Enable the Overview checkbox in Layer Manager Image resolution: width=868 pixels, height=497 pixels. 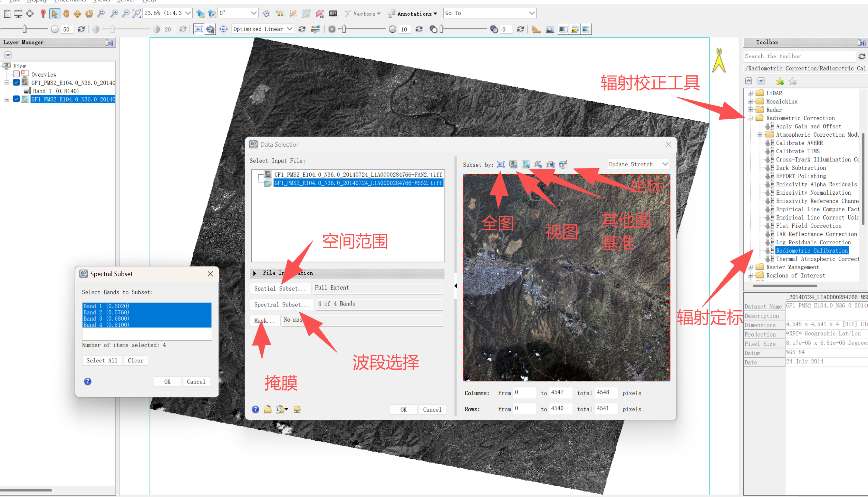pyautogui.click(x=16, y=74)
